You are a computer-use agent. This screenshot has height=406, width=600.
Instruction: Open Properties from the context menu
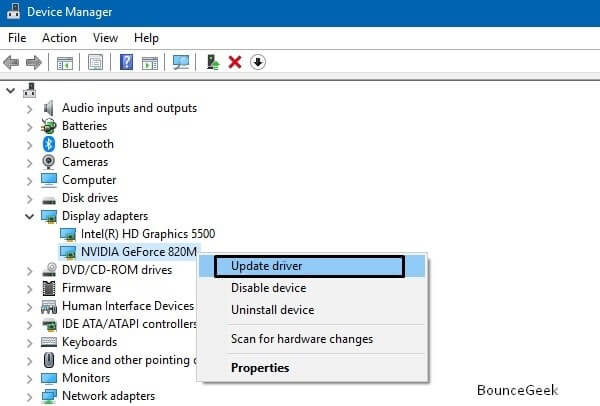(312, 368)
